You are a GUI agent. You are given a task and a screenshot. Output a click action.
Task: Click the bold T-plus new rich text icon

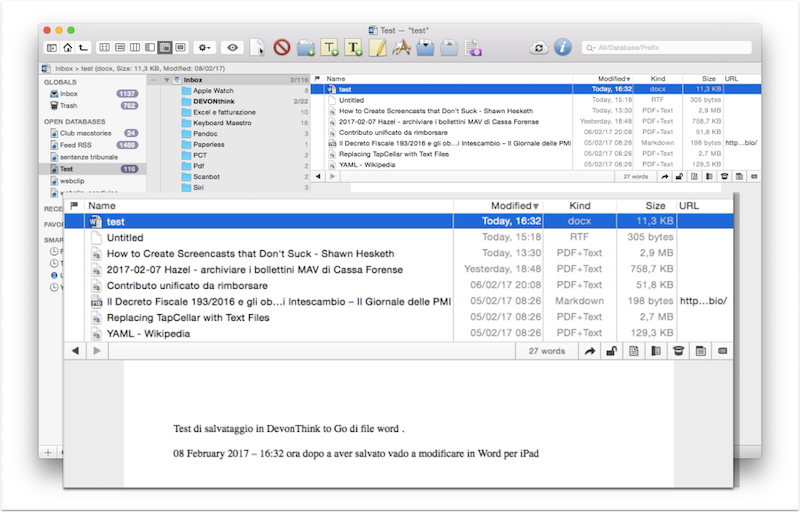[x=354, y=47]
